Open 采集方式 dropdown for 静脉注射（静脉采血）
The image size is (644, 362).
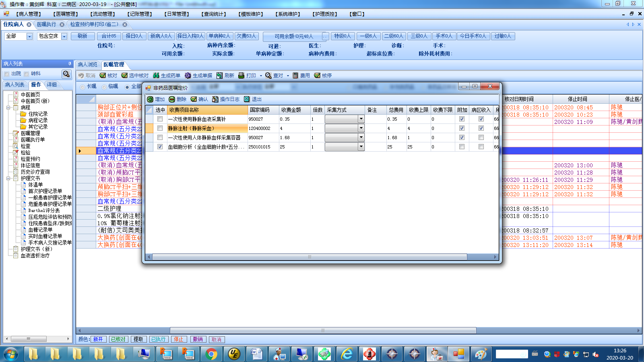click(361, 128)
